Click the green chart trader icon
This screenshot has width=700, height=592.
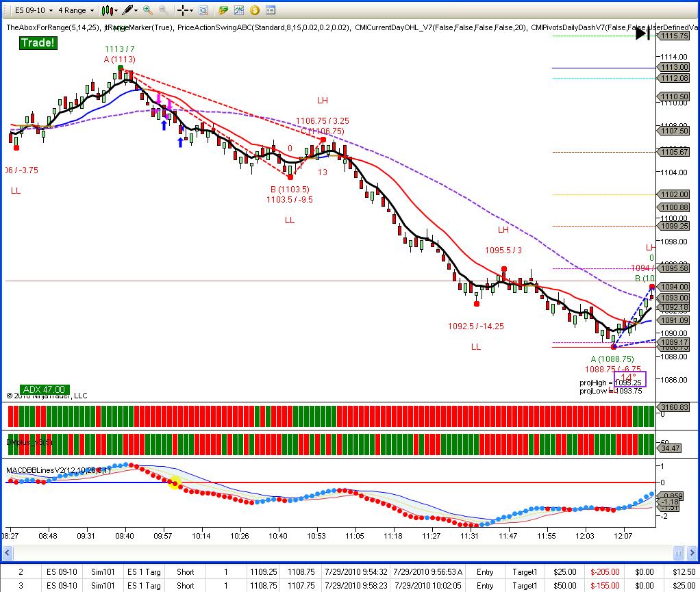pyautogui.click(x=223, y=10)
